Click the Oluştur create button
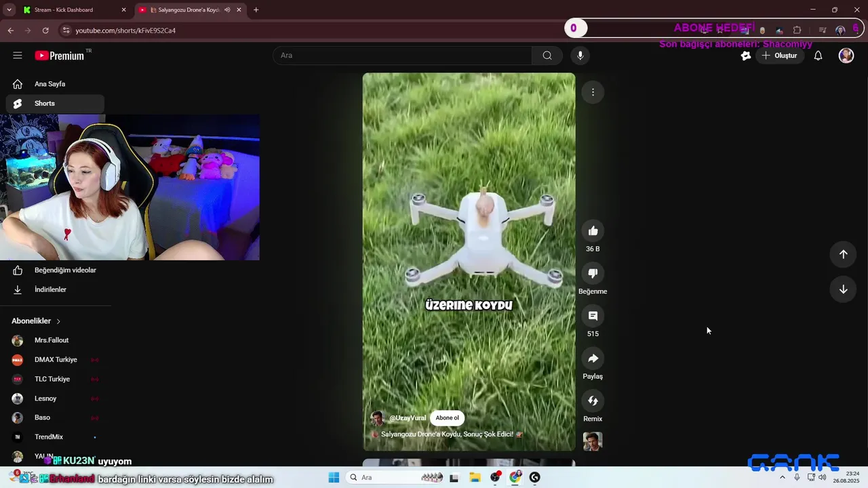This screenshot has height=488, width=868. (x=780, y=56)
